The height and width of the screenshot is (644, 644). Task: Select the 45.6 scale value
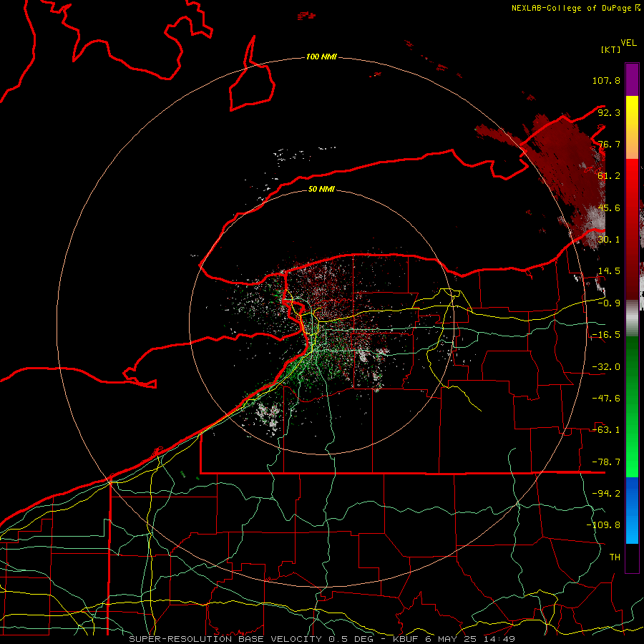coord(609,208)
